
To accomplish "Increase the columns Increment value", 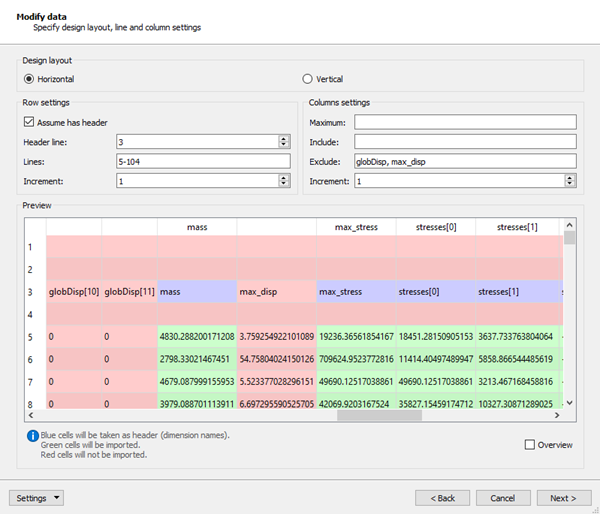I will coord(570,178).
